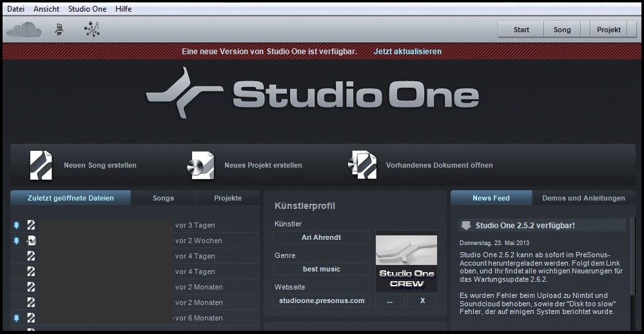Unpin the file from vor 2 Wochen
The width and height of the screenshot is (644, 334).
(16, 241)
